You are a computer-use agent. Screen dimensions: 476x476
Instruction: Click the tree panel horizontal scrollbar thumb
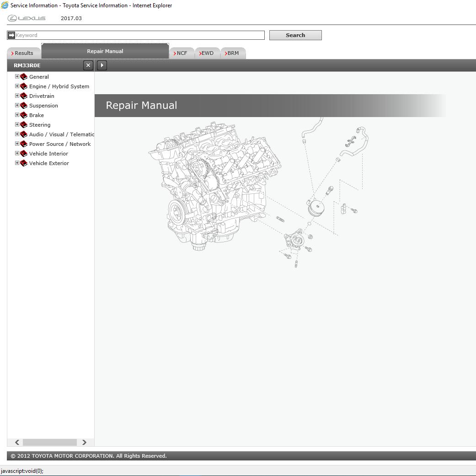50,442
